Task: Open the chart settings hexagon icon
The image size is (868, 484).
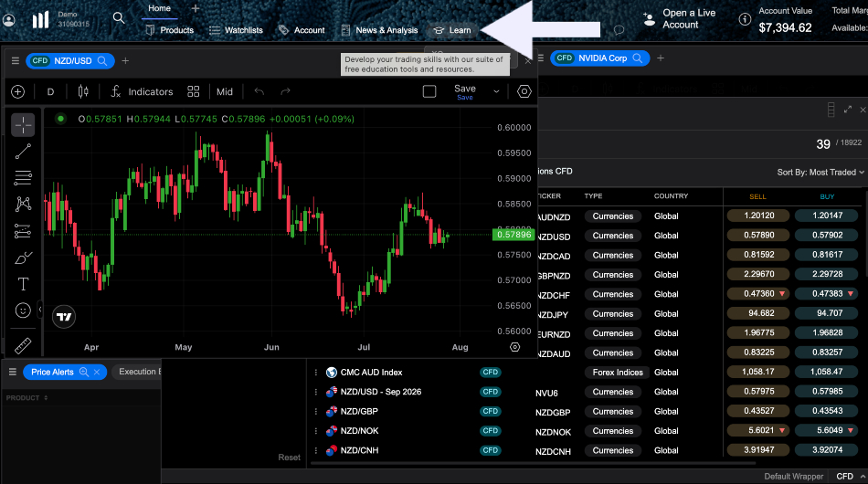Action: pos(524,92)
